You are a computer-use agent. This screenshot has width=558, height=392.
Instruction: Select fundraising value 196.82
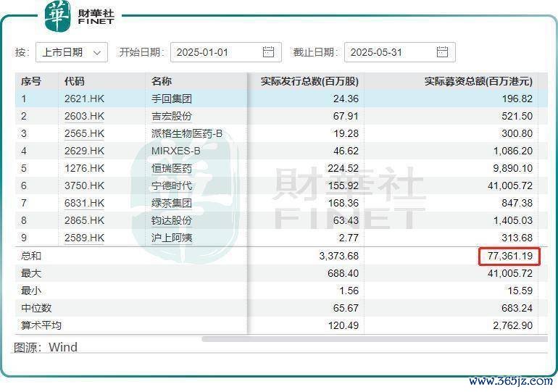point(517,99)
